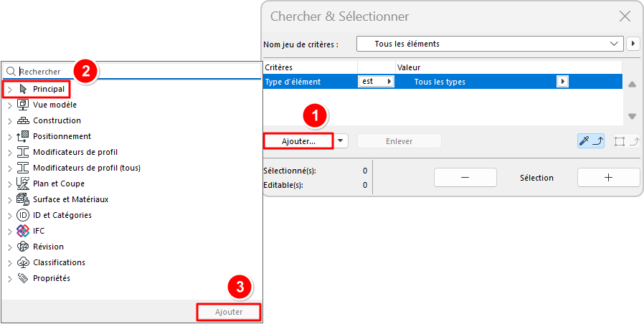Viewport: 644px width, 324px height.
Task: Click the Révision icon
Action: 22,247
